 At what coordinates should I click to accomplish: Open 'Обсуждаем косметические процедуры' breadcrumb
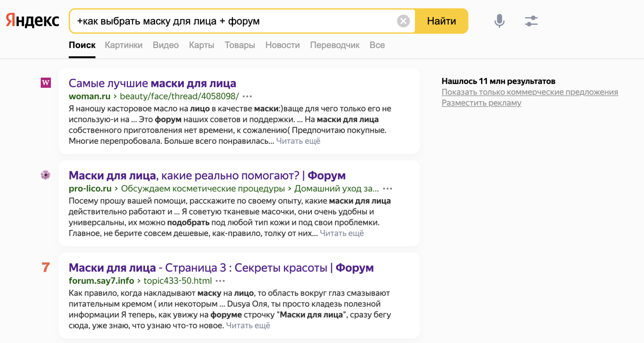[203, 189]
